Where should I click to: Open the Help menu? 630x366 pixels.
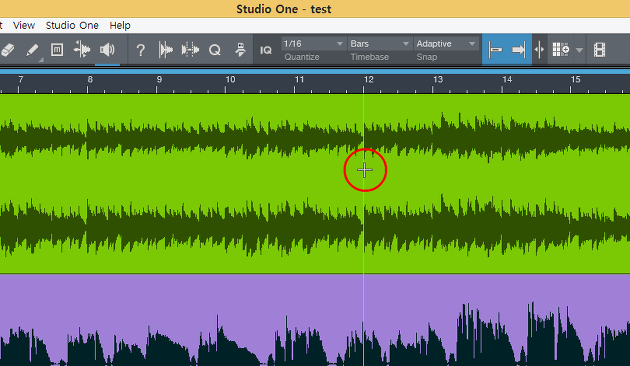click(x=120, y=25)
